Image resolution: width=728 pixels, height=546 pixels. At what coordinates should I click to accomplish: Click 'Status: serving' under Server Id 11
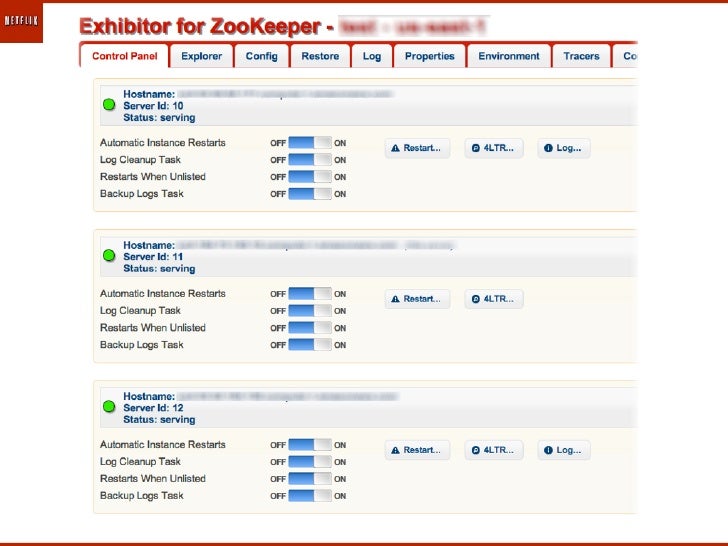159,269
